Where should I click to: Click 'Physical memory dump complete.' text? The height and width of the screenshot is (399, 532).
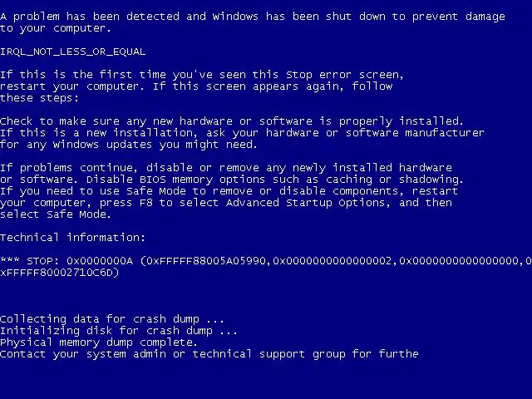[x=99, y=342]
